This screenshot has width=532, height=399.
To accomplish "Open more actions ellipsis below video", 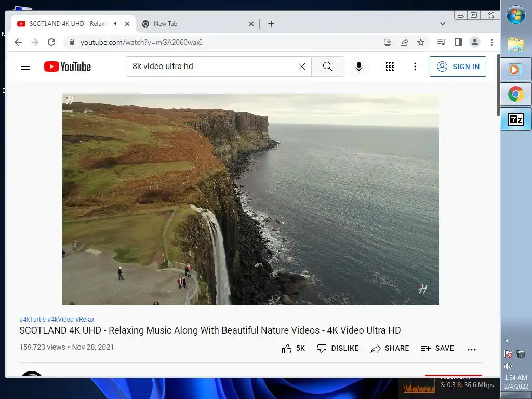I will [472, 349].
